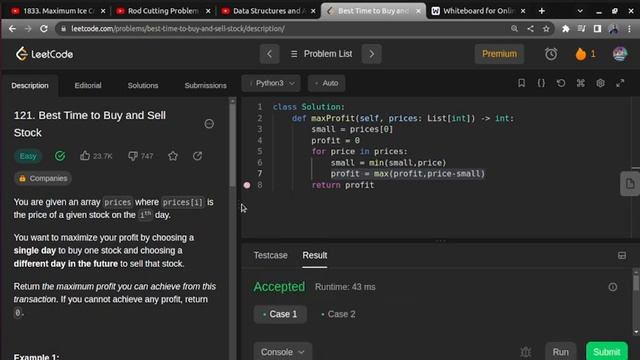Click the format code braces icon
This screenshot has height=360, width=640.
click(x=541, y=83)
